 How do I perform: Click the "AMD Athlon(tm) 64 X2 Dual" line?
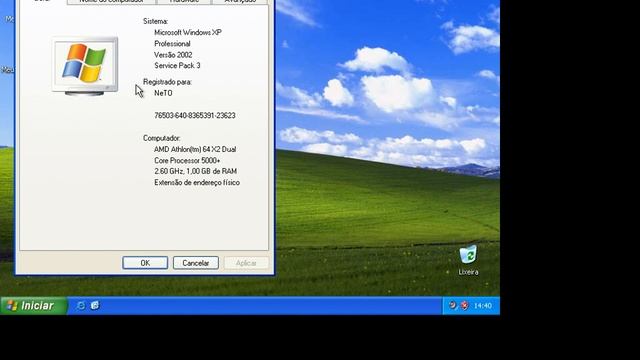pyautogui.click(x=195, y=149)
